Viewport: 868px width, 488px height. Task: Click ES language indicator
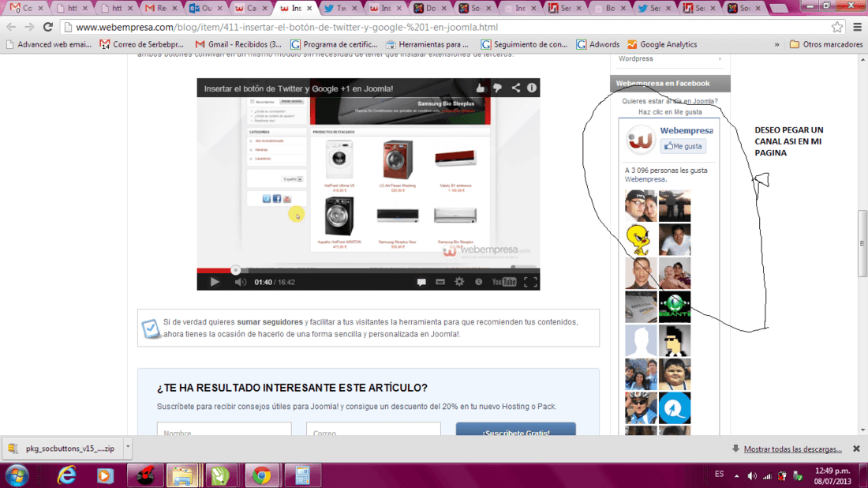(719, 474)
